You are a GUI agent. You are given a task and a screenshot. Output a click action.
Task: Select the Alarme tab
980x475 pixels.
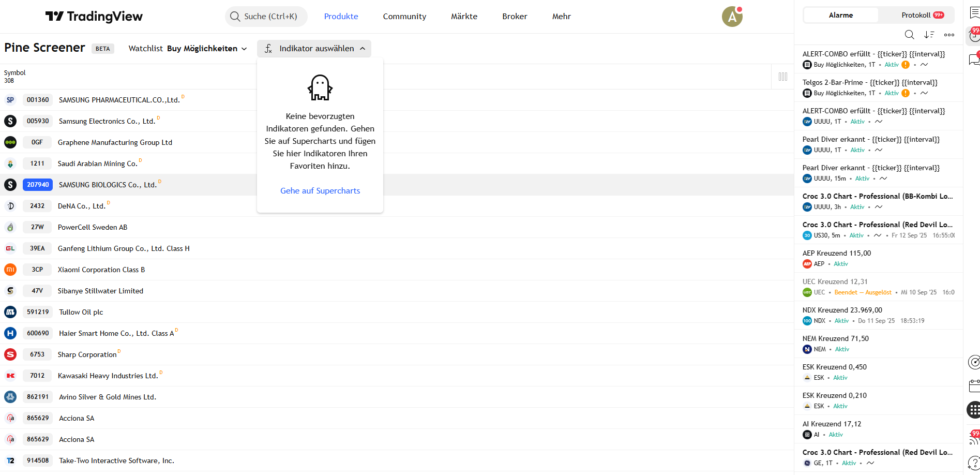(x=840, y=15)
